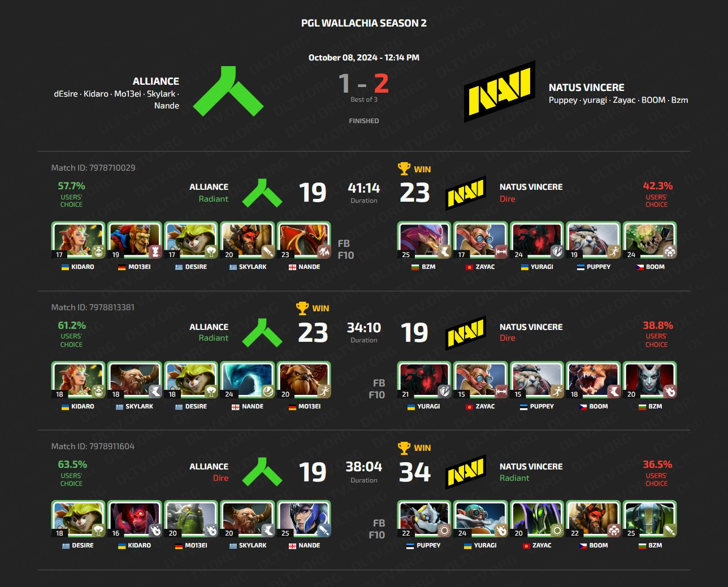
Task: Open the ALLIANCE team name in the header
Action: click(x=156, y=81)
